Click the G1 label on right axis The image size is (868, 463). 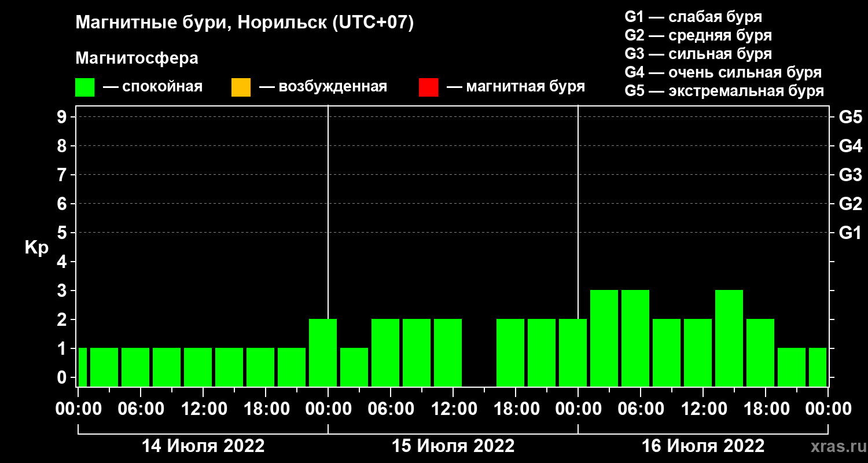coord(850,233)
